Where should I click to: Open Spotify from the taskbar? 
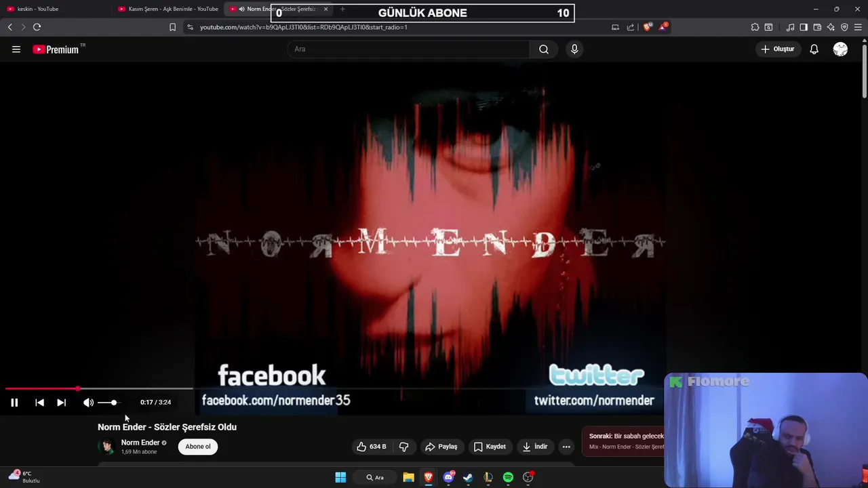point(508,477)
